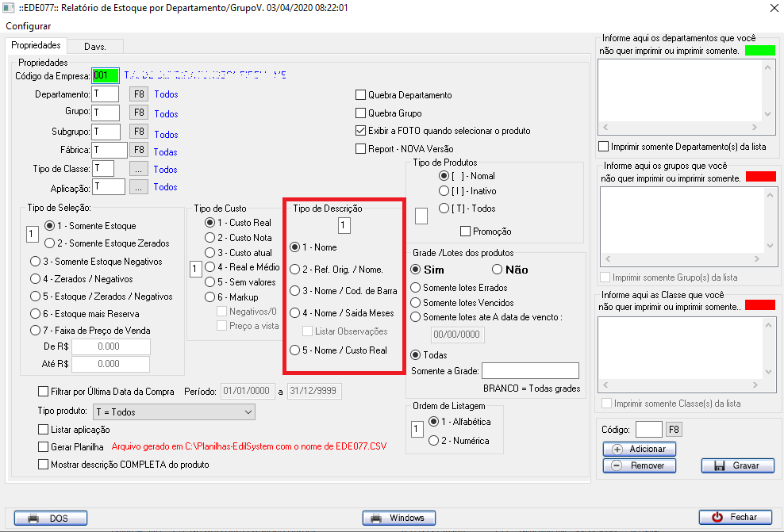
Task: Click the DOS printer button
Action: (x=50, y=518)
